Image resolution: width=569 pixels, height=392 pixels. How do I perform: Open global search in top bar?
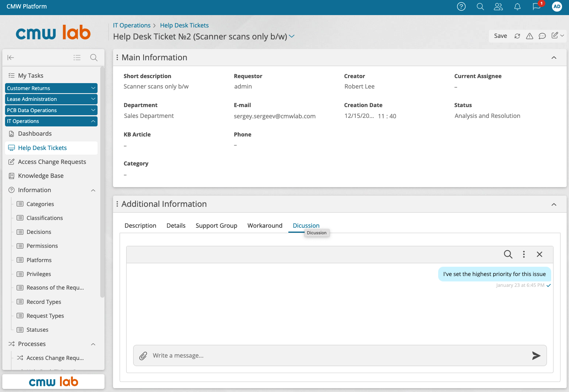(480, 7)
